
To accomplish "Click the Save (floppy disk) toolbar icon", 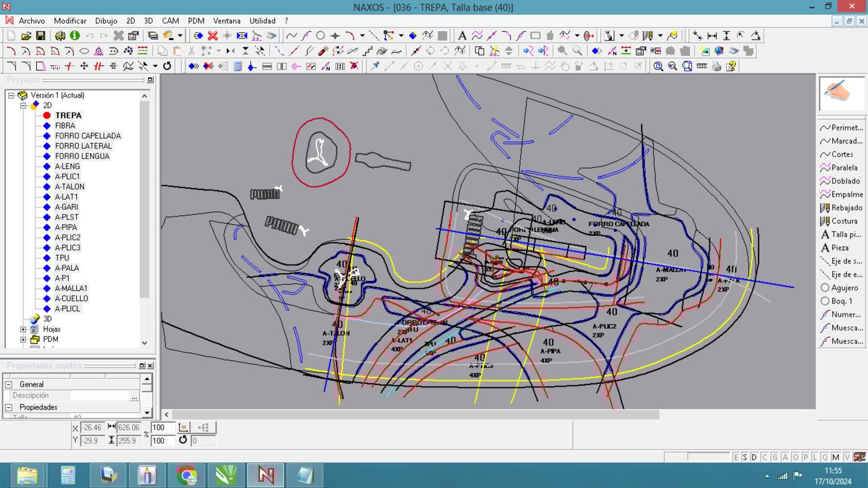I will 41,36.
